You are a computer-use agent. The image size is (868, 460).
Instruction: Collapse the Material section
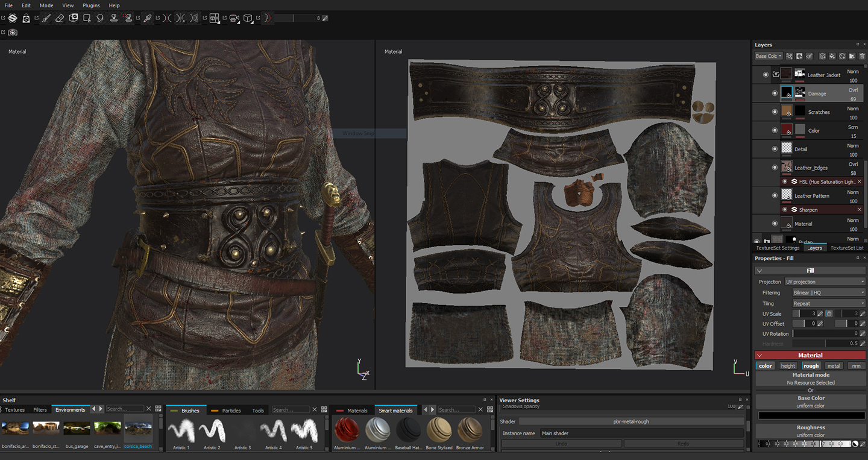pyautogui.click(x=759, y=355)
